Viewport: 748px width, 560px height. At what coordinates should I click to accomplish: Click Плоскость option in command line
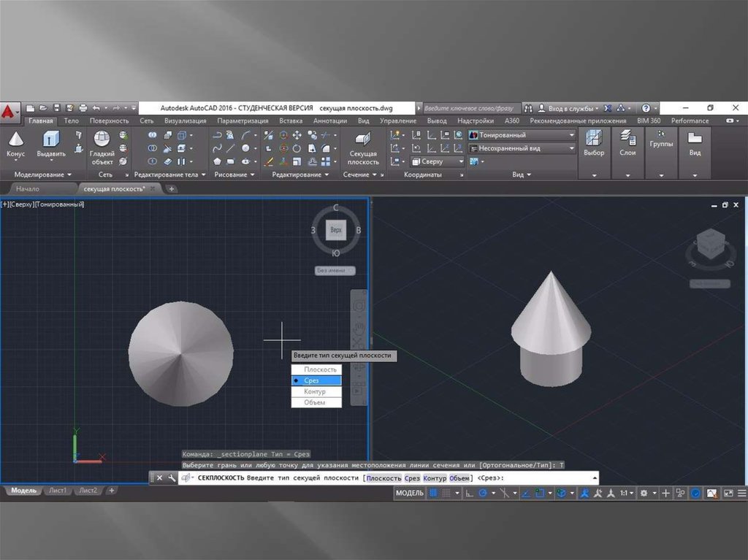point(383,477)
